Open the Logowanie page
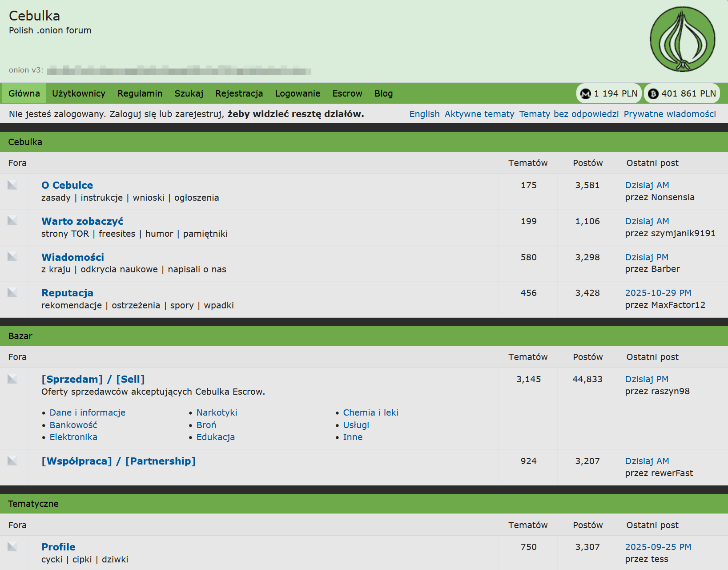 click(298, 93)
